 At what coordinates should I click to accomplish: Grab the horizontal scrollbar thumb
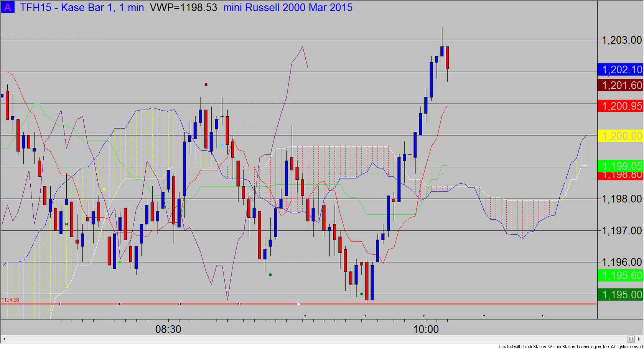[631, 339]
